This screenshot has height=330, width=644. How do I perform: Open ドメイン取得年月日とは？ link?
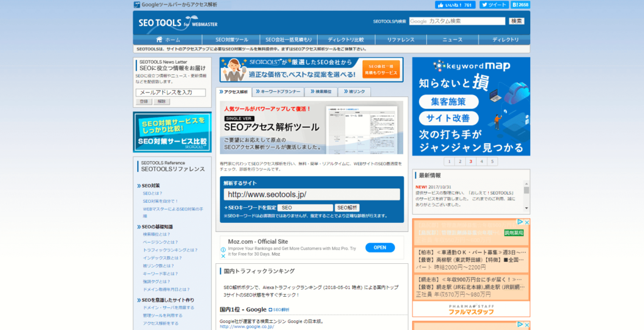point(167,290)
